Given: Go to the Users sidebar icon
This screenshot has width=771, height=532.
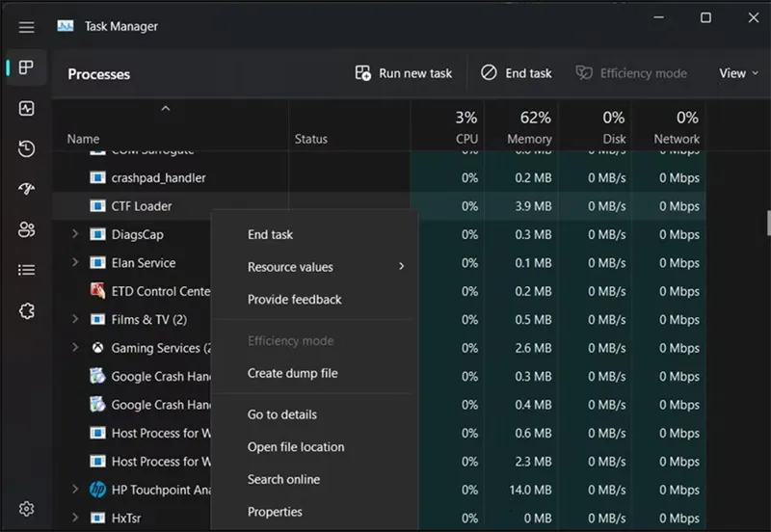Looking at the screenshot, I should [26, 229].
